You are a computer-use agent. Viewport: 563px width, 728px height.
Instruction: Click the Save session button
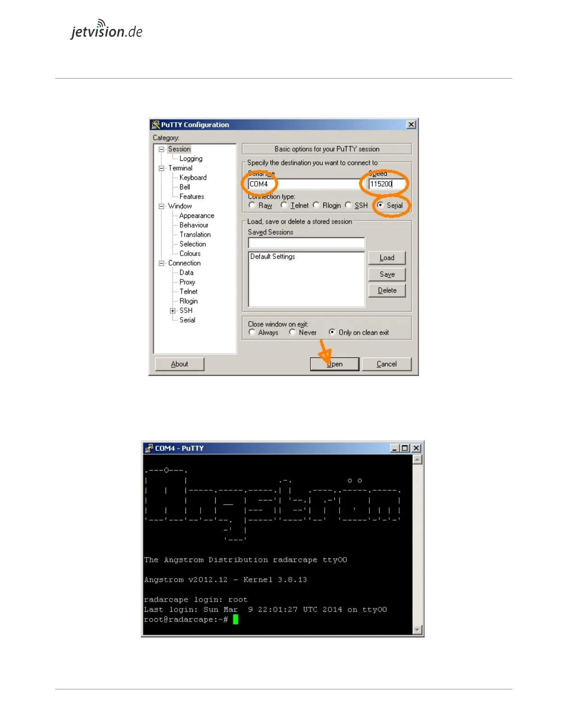pyautogui.click(x=387, y=274)
